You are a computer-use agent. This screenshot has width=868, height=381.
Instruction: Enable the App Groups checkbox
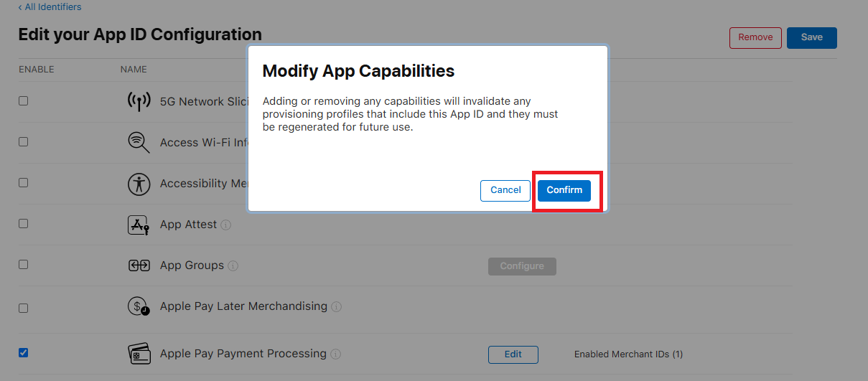tap(24, 265)
